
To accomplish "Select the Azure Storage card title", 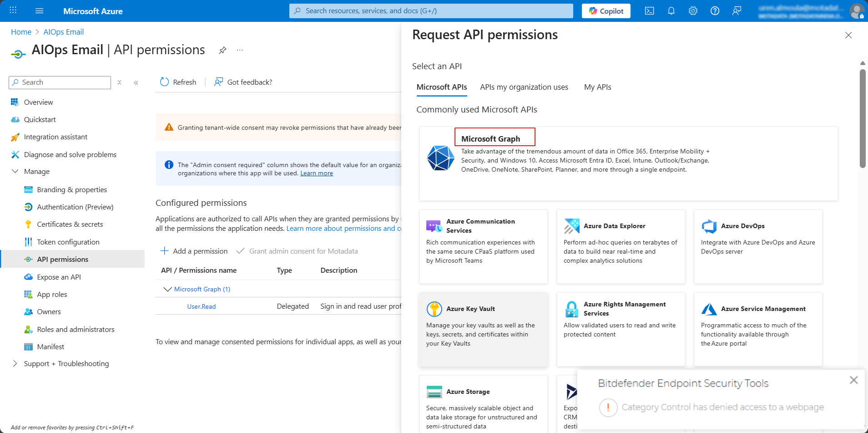I will point(468,392).
